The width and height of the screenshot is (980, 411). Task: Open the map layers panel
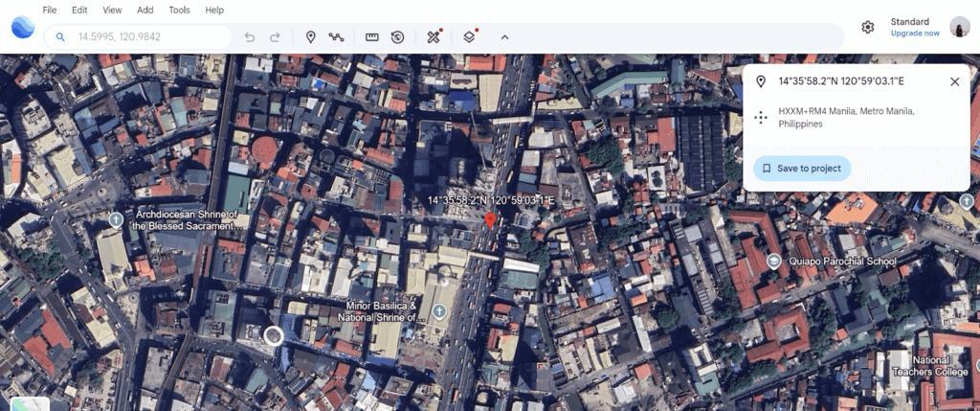tap(469, 37)
